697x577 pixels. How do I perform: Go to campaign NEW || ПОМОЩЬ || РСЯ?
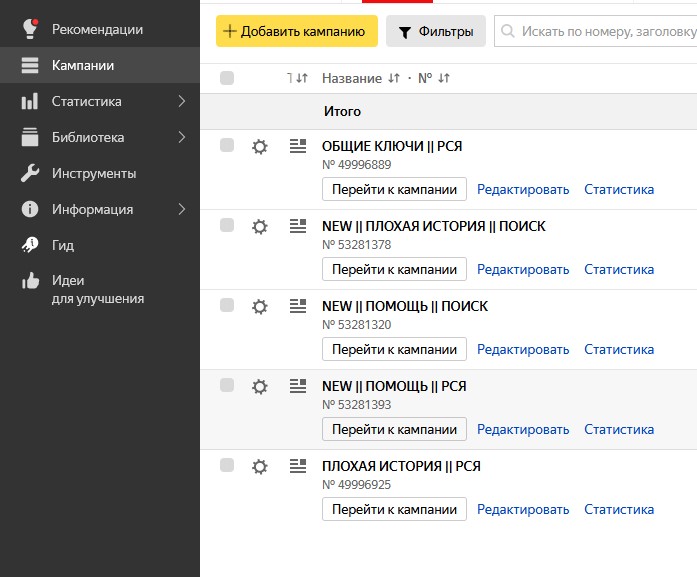(x=394, y=429)
